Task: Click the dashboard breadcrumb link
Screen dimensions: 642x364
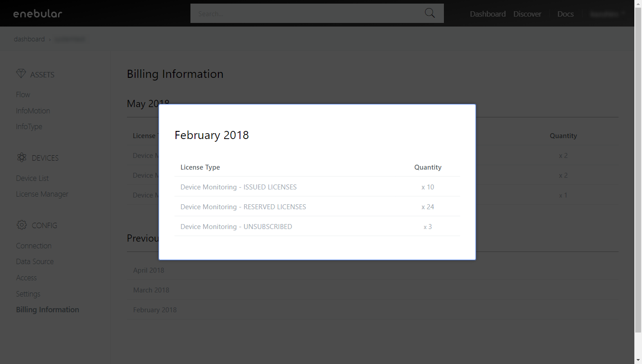Action: pyautogui.click(x=29, y=39)
